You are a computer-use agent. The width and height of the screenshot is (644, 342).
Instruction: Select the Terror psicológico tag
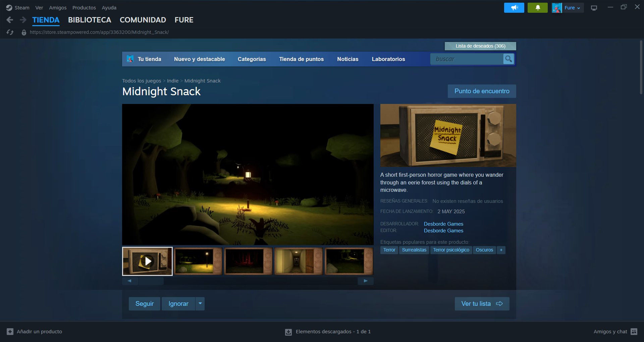tap(451, 250)
